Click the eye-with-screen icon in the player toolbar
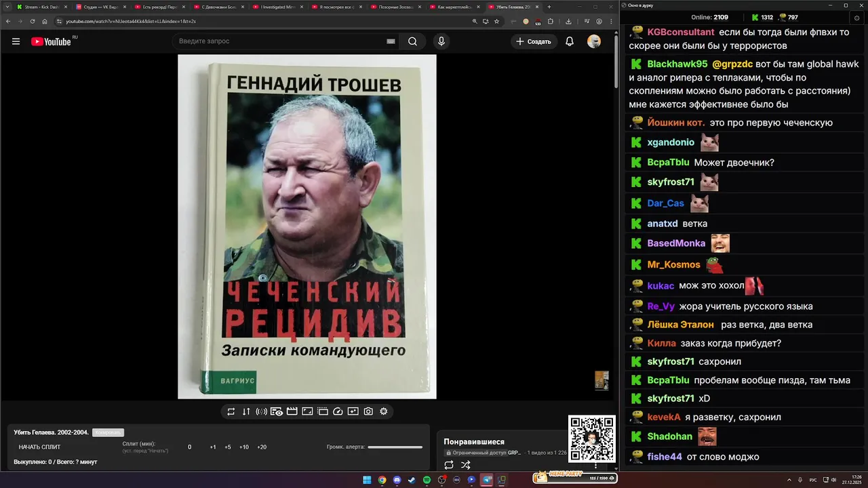Viewport: 868px width, 488px height. pyautogui.click(x=277, y=411)
